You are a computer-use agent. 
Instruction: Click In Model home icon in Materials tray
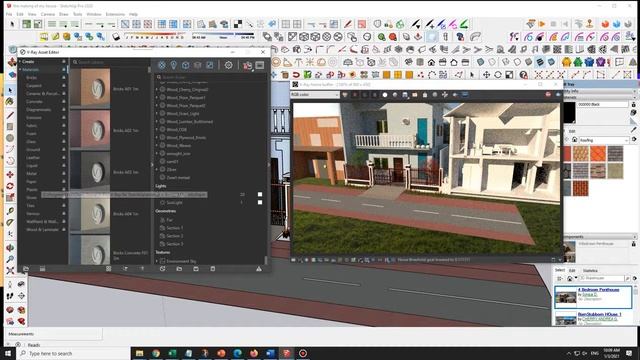click(x=575, y=140)
